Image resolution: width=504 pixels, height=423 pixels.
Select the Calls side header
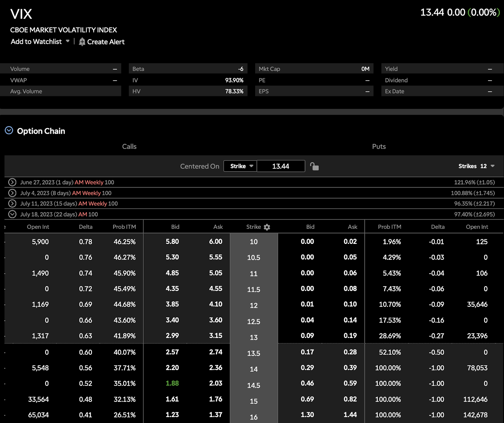point(129,146)
